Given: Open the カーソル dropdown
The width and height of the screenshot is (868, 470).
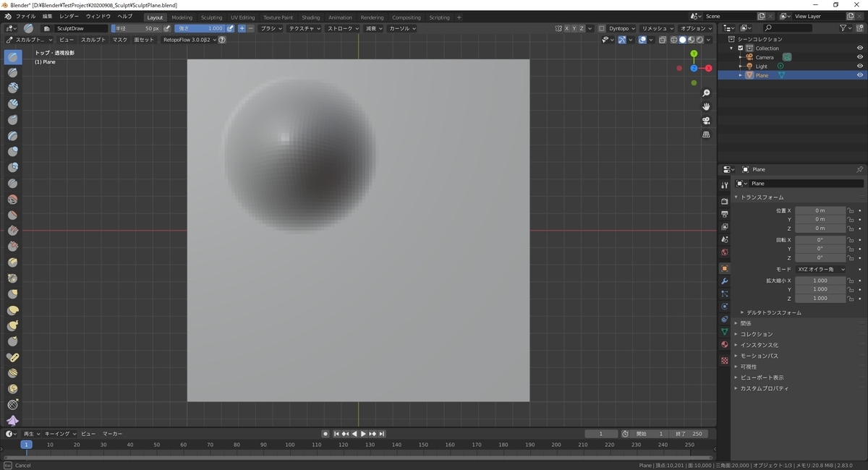Looking at the screenshot, I should (x=401, y=28).
